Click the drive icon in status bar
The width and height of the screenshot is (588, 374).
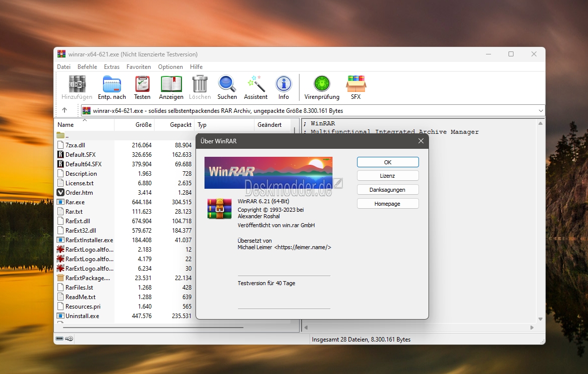tap(59, 339)
